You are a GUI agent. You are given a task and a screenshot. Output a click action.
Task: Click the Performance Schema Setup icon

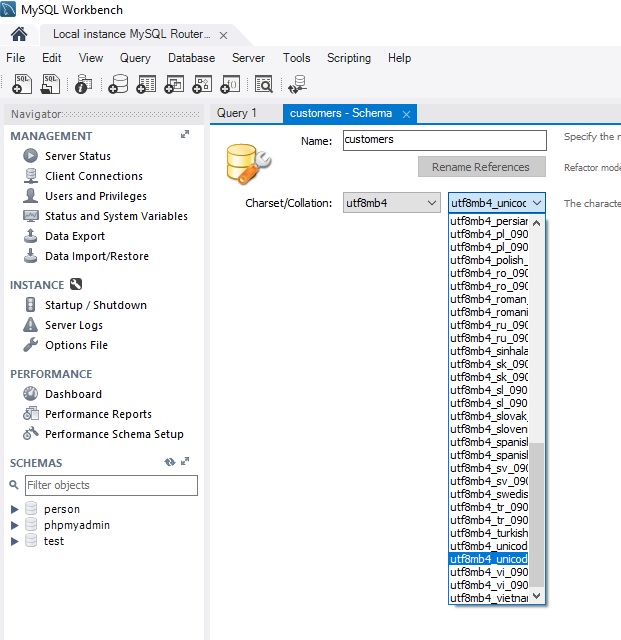coord(31,433)
